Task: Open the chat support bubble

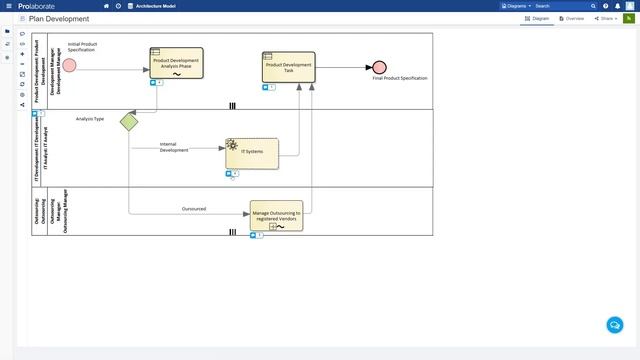Action: pos(615,325)
